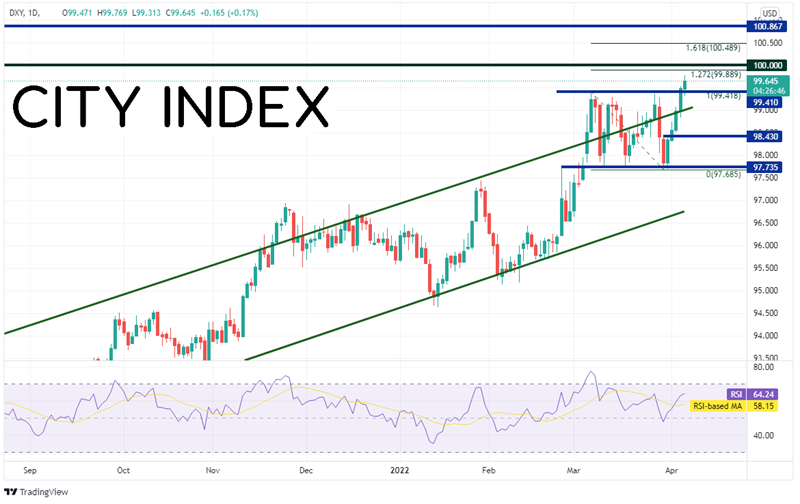Click the 80.00 RSI axis tick

tap(763, 367)
